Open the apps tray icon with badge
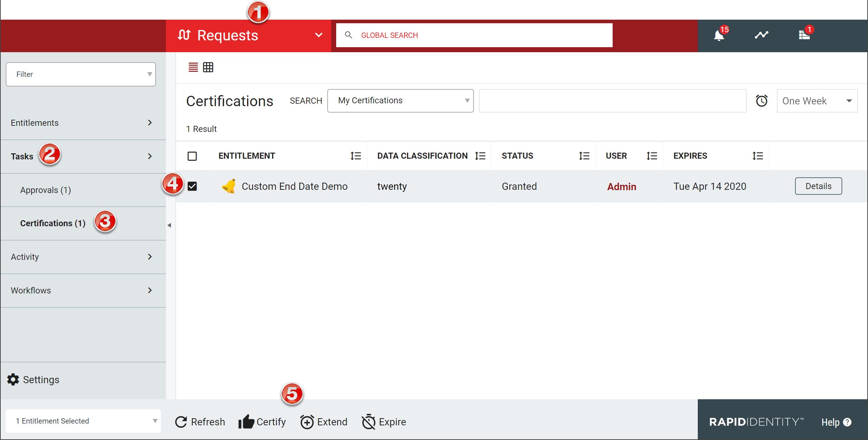This screenshot has width=868, height=440. (x=804, y=35)
